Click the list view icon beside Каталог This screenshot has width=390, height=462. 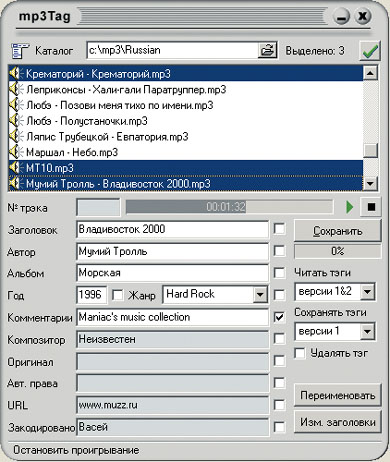click(20, 51)
